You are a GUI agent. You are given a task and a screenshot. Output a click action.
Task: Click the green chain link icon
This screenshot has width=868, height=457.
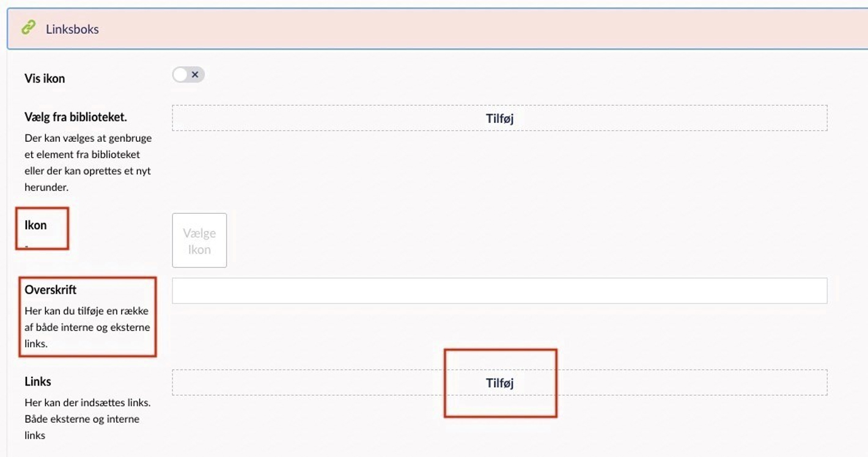28,27
